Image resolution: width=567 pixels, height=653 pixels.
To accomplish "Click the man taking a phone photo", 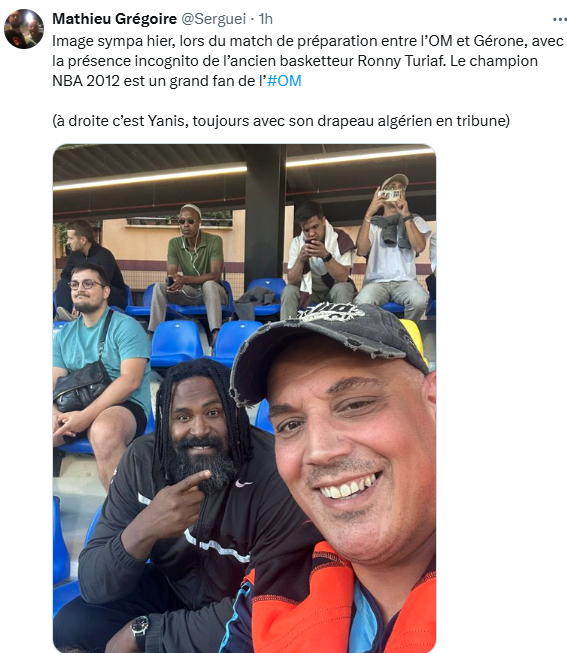I will coord(392,246).
